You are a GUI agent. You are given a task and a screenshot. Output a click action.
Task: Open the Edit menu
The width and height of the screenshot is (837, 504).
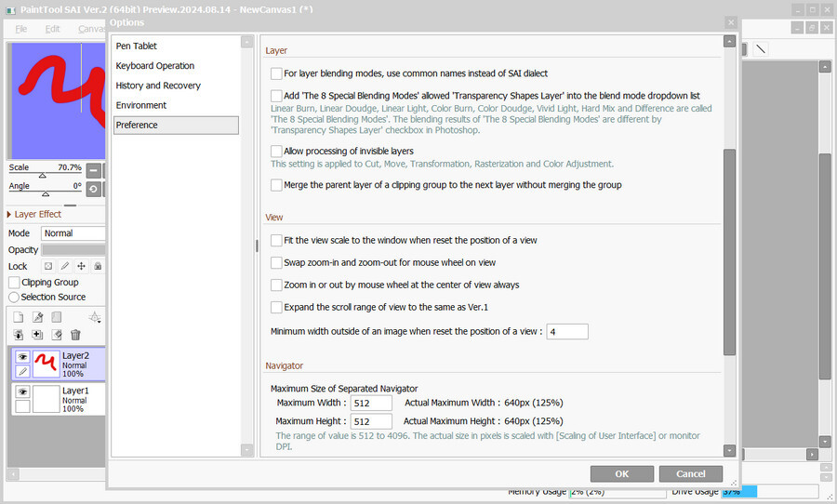[x=52, y=29]
